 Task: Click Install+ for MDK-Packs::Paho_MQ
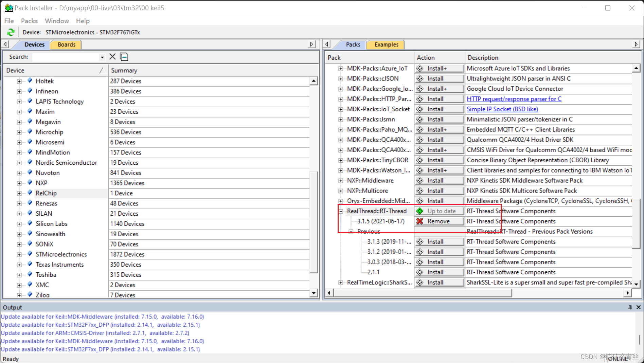(440, 129)
